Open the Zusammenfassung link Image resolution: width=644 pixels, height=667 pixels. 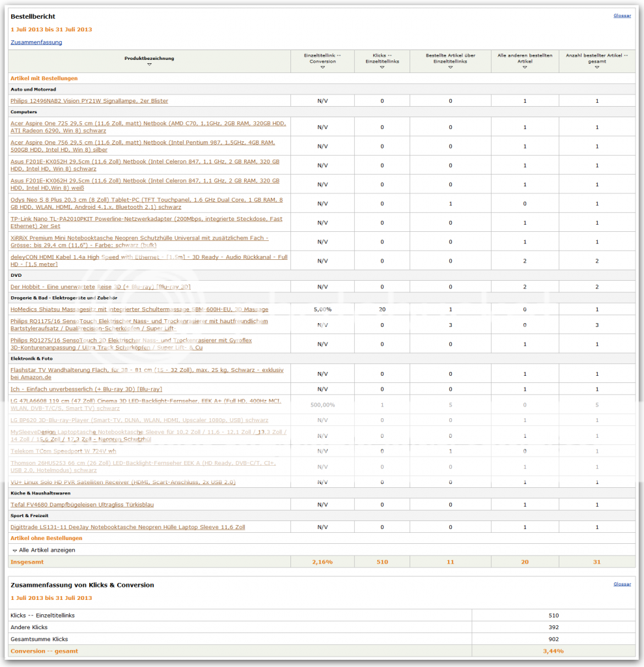(x=36, y=42)
